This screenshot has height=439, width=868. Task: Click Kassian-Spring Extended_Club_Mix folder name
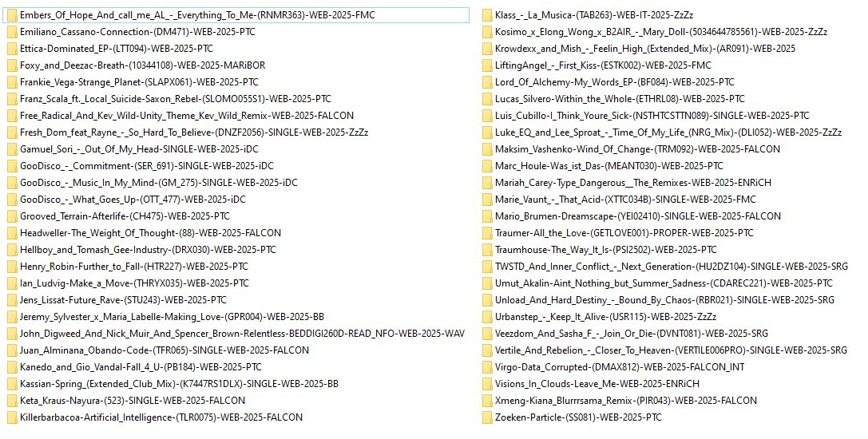pyautogui.click(x=180, y=384)
